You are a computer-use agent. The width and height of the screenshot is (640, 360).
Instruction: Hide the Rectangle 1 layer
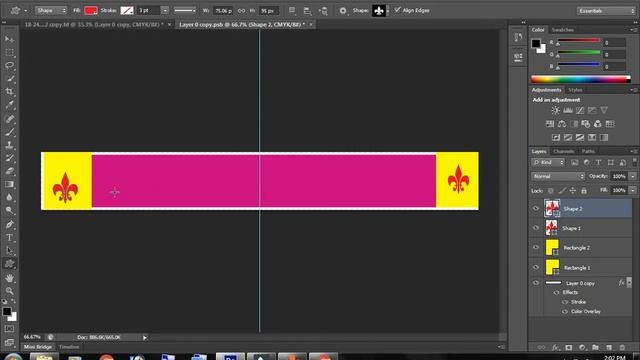click(536, 267)
